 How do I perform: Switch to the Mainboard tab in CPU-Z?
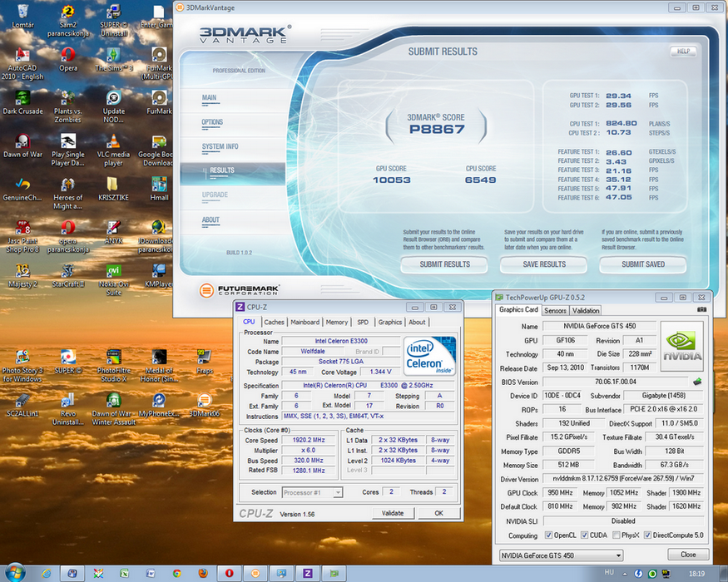click(x=305, y=322)
